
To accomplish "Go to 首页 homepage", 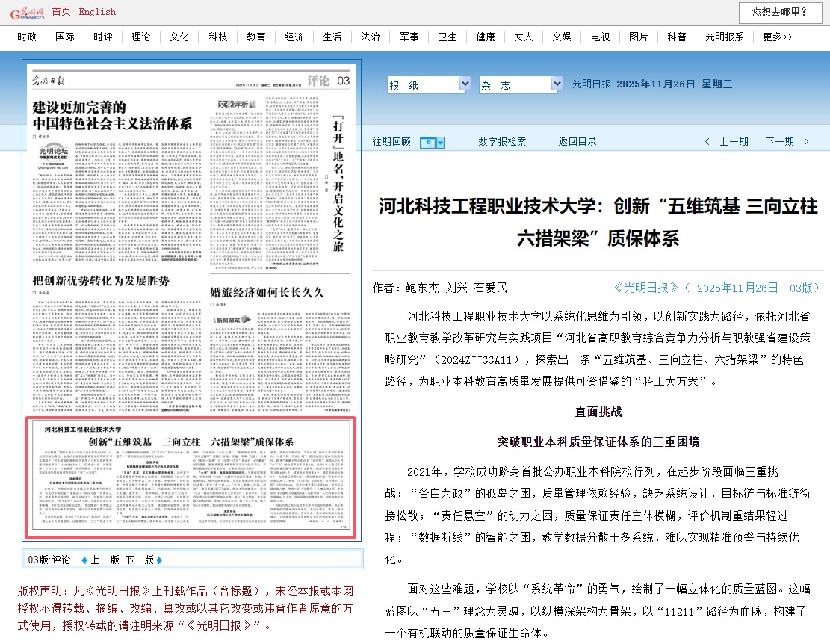I will pyautogui.click(x=63, y=13).
